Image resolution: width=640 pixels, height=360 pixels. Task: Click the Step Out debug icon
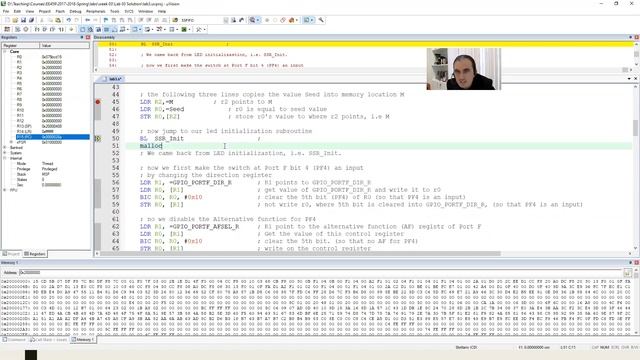pyautogui.click(x=52, y=29)
